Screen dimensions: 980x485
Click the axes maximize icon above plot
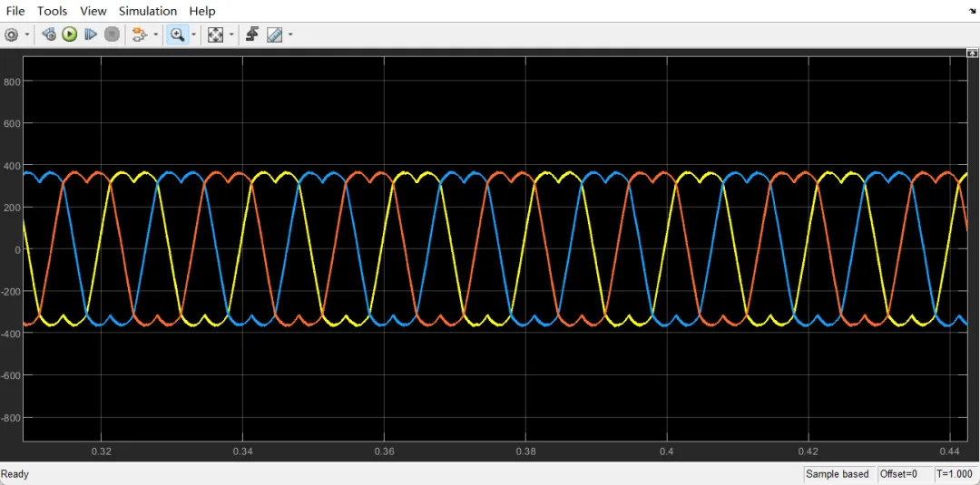971,54
